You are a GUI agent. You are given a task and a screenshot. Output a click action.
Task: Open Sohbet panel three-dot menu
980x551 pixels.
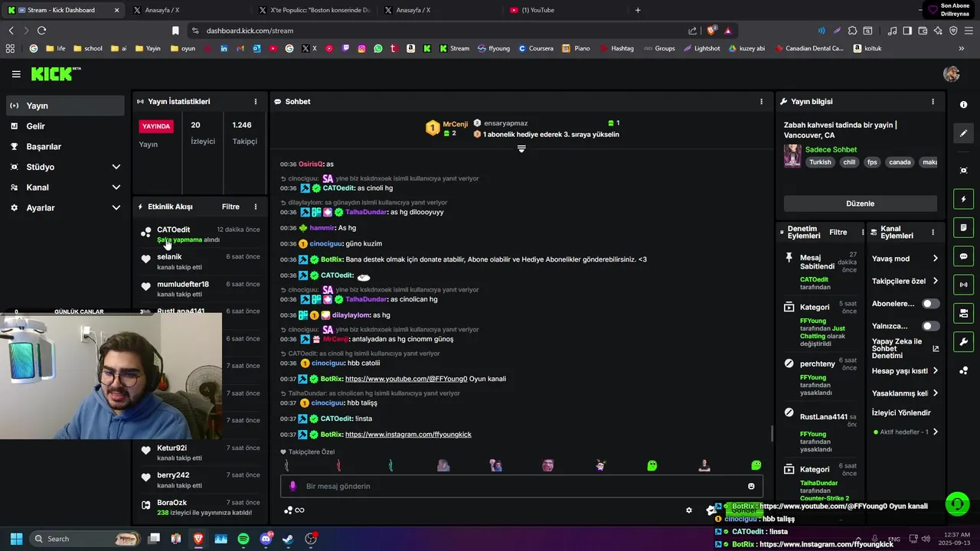coord(761,101)
